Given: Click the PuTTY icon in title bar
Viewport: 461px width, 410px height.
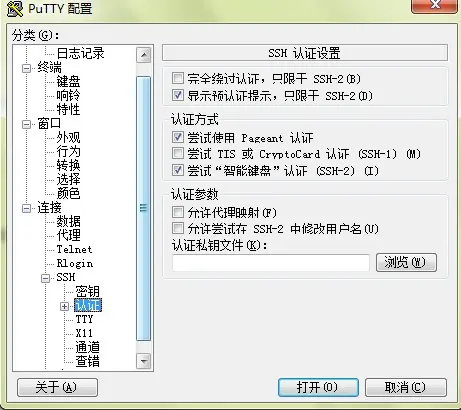Looking at the screenshot, I should click(15, 8).
